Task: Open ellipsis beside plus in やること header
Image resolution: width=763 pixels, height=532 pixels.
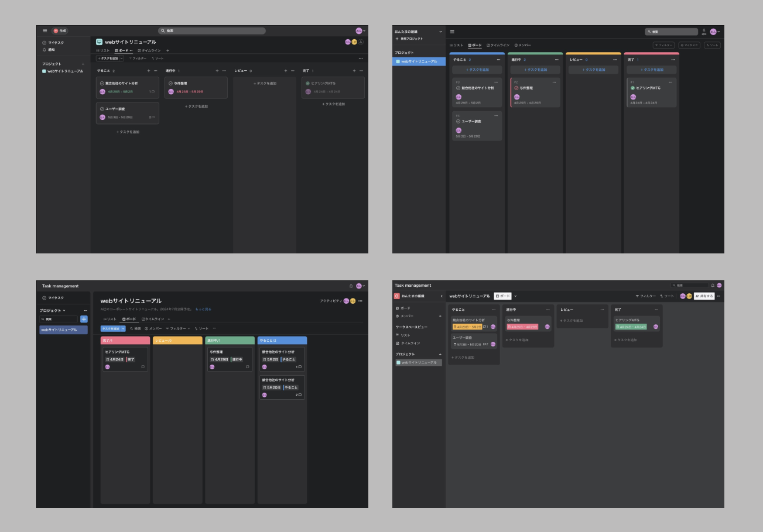Action: (155, 71)
